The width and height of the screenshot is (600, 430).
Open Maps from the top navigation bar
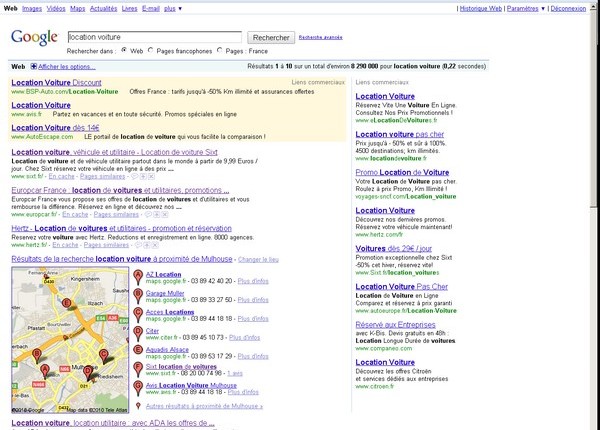pos(77,8)
